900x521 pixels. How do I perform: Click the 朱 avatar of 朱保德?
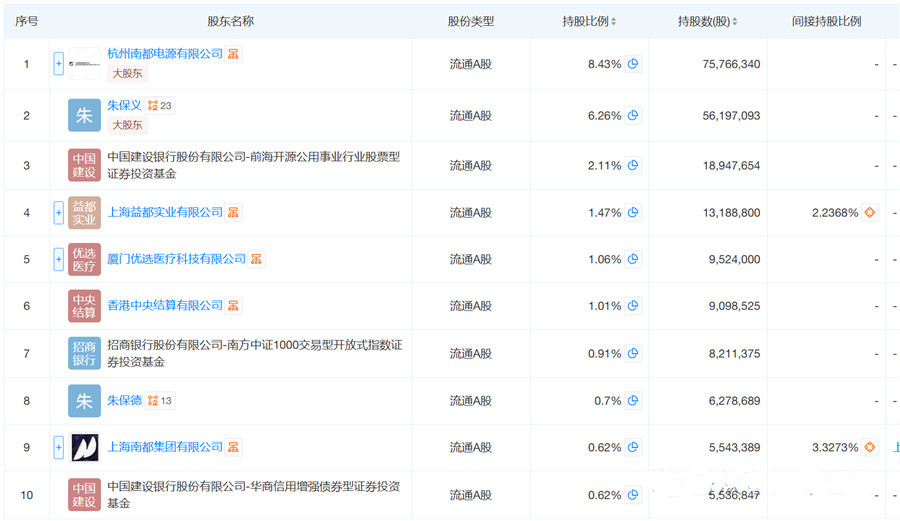(x=84, y=401)
